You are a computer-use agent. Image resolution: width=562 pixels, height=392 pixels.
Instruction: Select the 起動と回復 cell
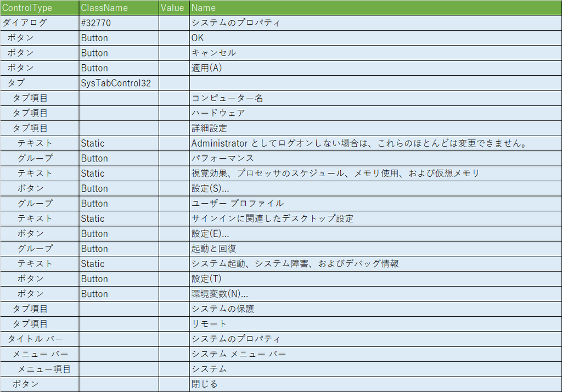click(x=375, y=249)
